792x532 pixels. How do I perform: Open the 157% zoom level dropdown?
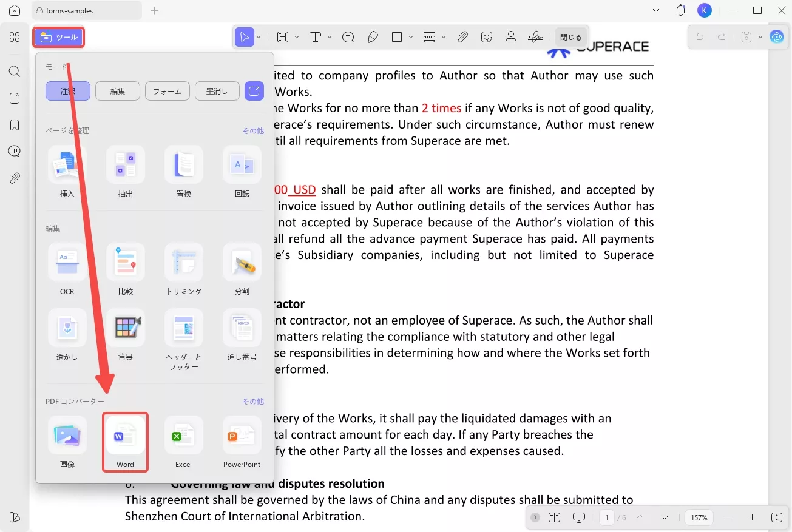click(699, 517)
